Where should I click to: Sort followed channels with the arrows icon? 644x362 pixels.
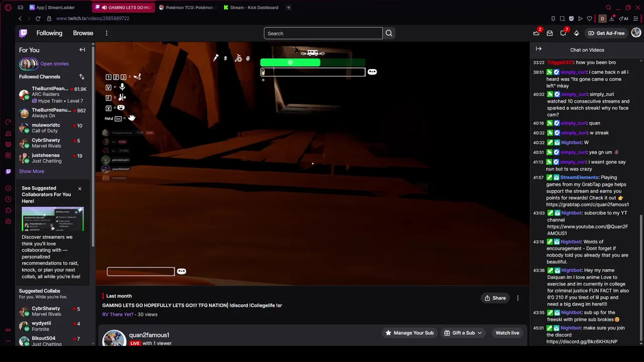(x=82, y=77)
